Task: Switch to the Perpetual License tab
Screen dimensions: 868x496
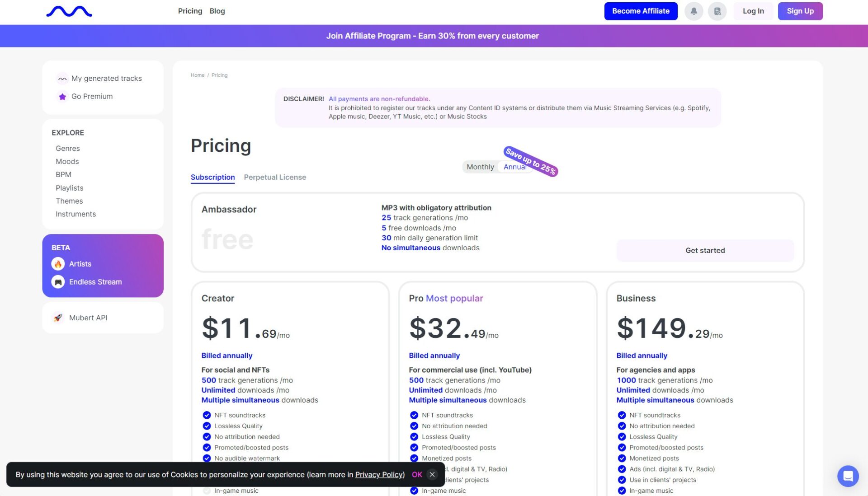Action: (275, 177)
